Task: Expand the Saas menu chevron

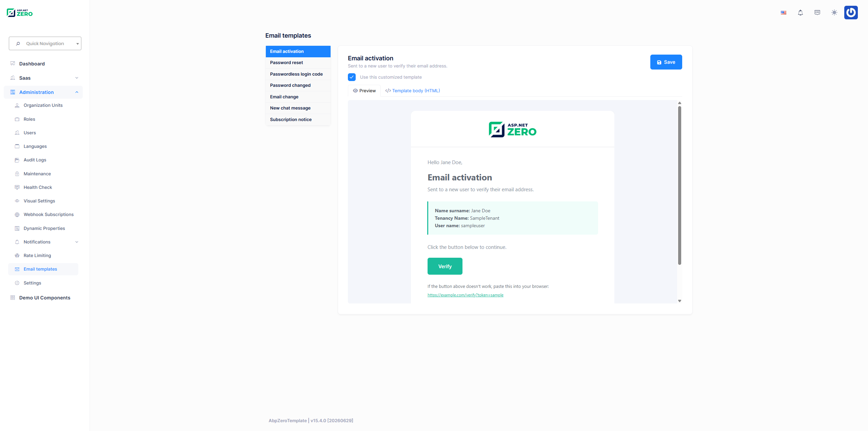Action: point(77,78)
